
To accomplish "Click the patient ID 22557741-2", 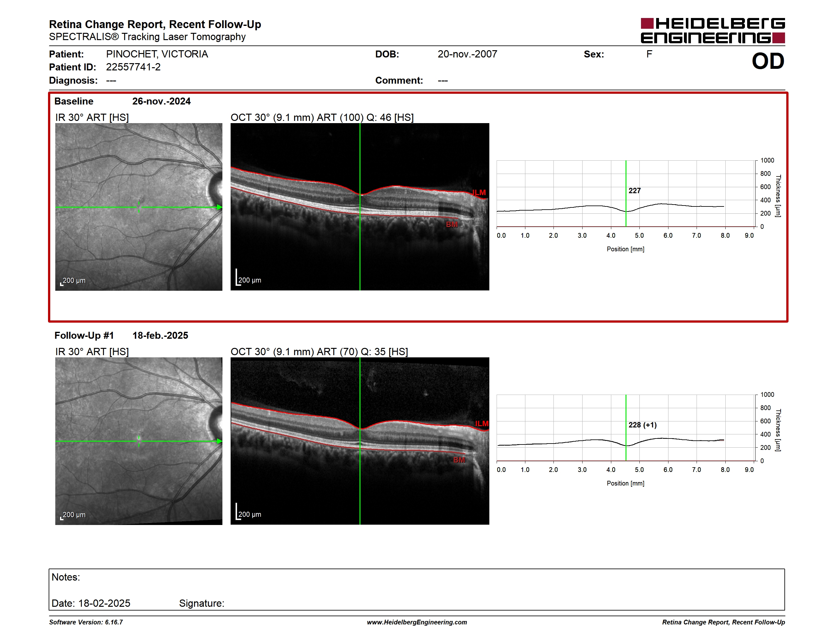I will [x=133, y=67].
